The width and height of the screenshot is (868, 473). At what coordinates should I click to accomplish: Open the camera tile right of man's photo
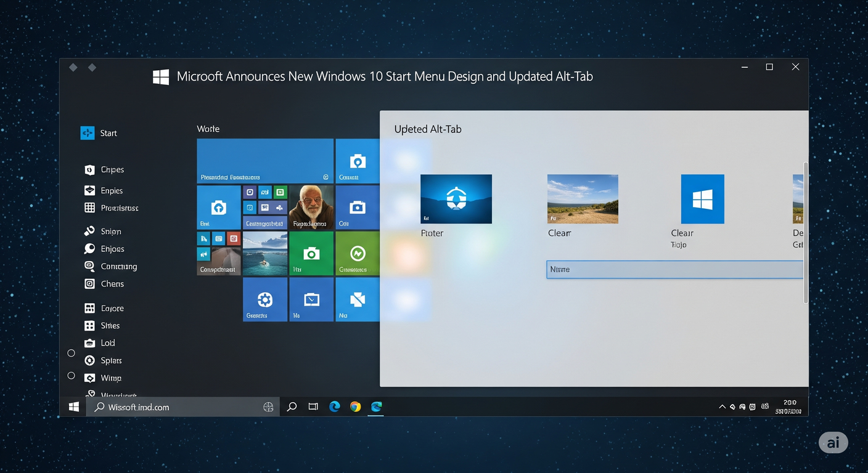point(358,208)
